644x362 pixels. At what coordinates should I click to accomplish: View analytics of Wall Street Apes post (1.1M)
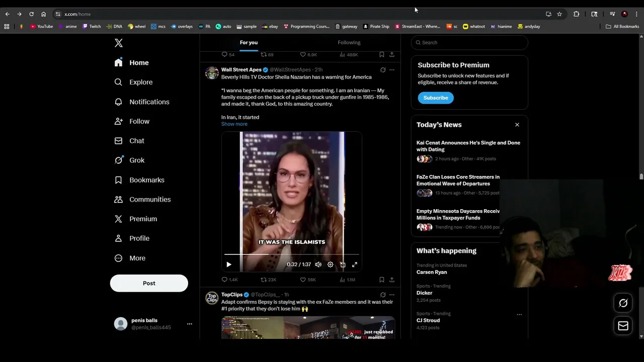click(347, 280)
